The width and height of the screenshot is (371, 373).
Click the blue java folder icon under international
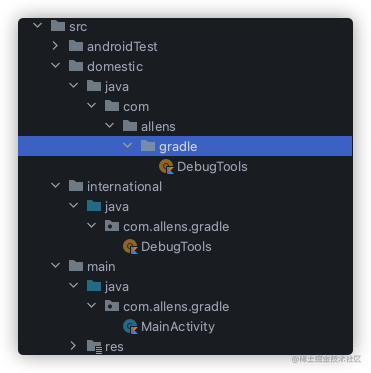94,206
